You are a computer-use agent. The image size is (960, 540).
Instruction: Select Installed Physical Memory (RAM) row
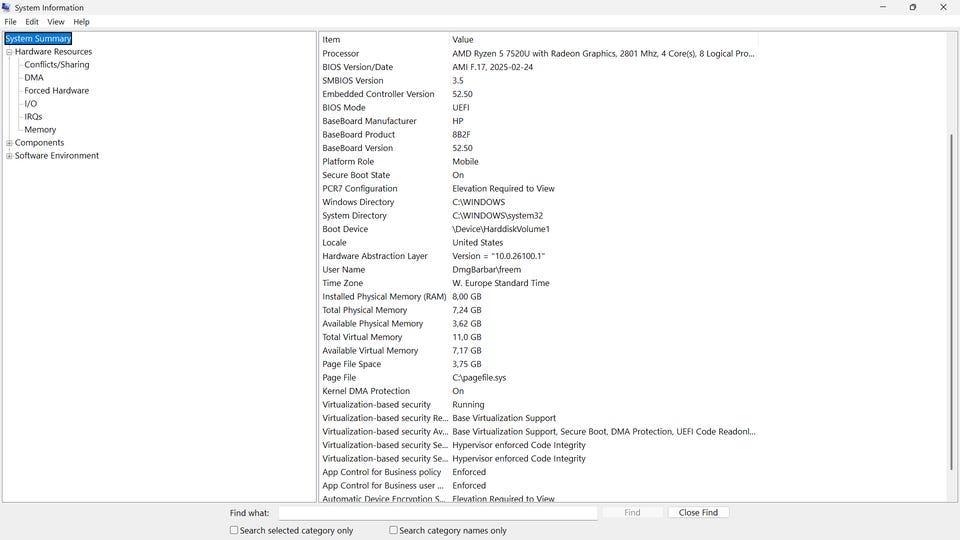point(538,296)
